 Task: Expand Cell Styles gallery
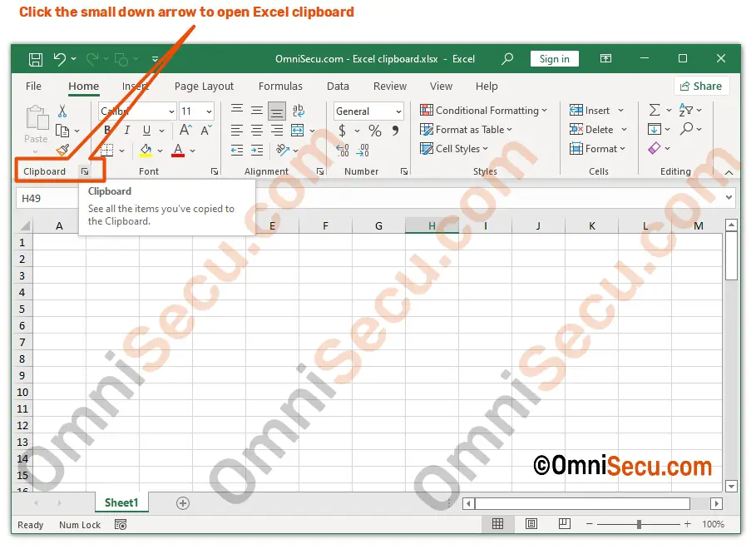454,149
